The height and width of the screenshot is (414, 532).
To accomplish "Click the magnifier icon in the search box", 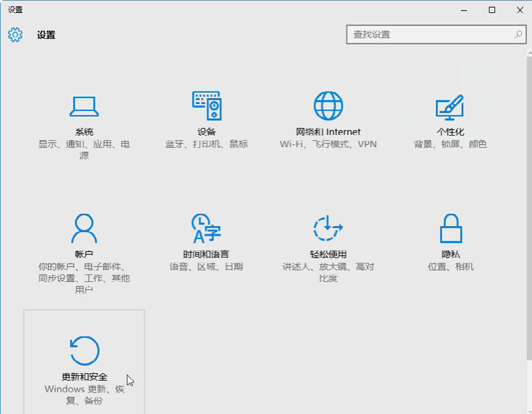I will [518, 34].
